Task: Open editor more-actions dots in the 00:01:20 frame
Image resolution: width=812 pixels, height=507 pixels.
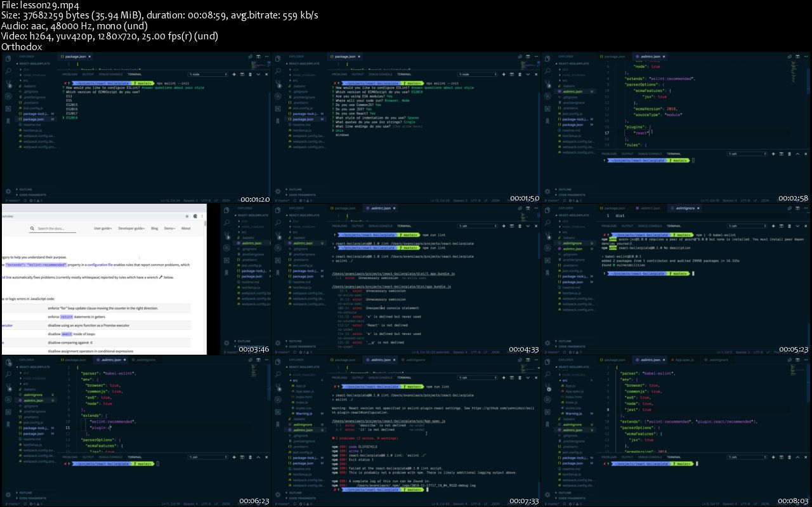Action: (266, 56)
